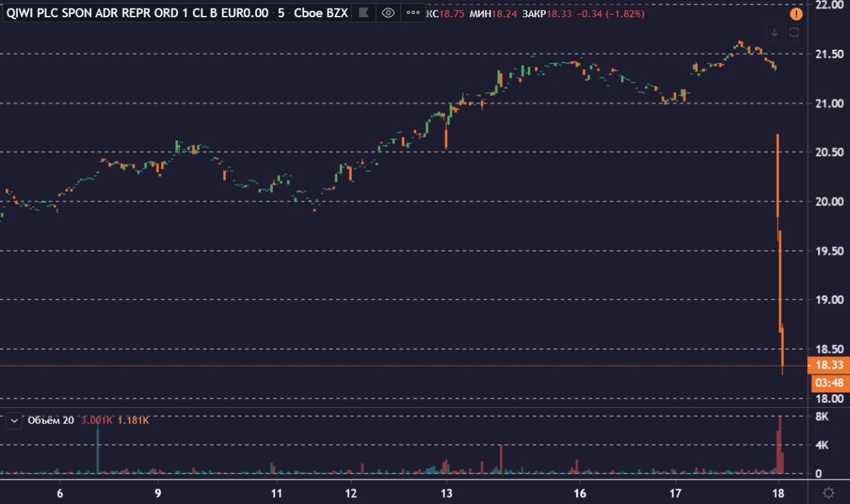
Task: Click date 6 on the time axis
Action: (60, 493)
